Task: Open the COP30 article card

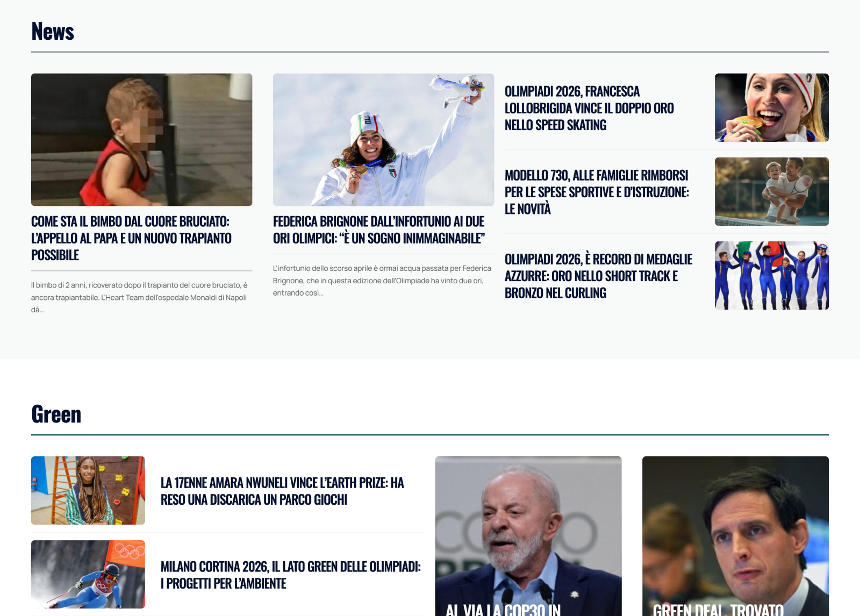Action: tap(528, 538)
